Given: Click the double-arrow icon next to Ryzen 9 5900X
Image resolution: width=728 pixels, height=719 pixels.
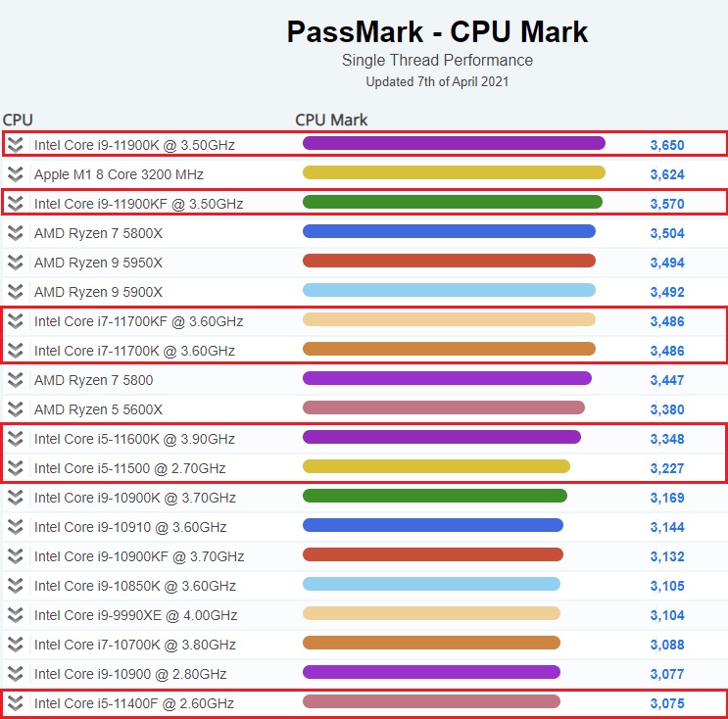Looking at the screenshot, I should [x=16, y=292].
